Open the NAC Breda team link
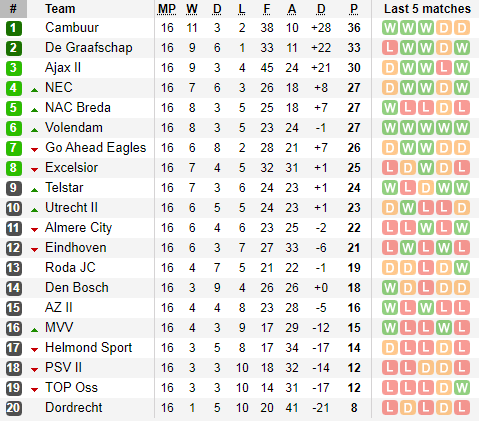479x421 pixels. click(x=78, y=108)
